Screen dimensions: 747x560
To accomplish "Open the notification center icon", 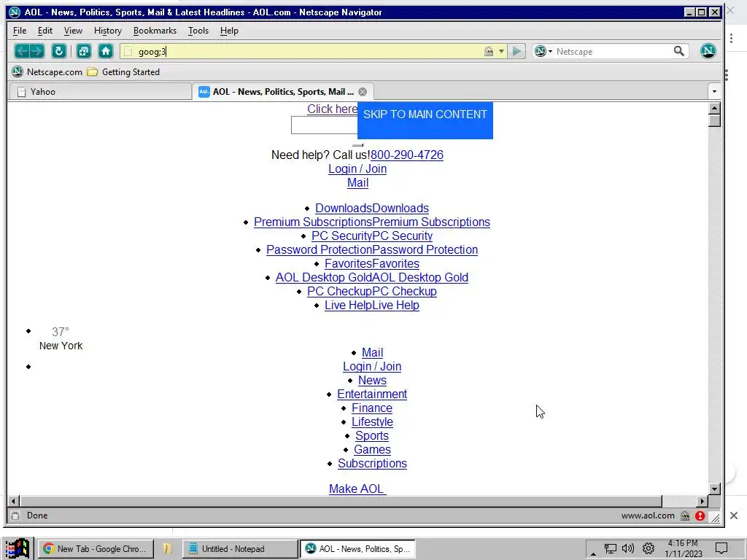I will coord(721,548).
